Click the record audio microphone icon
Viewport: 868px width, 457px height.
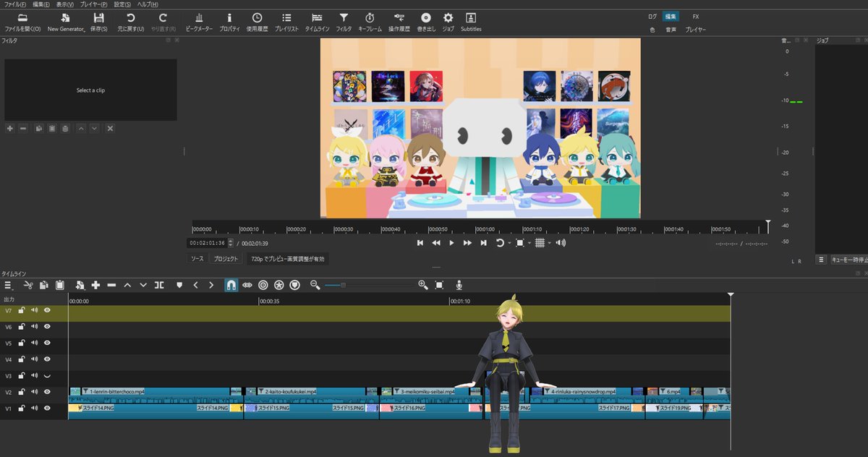click(x=459, y=286)
